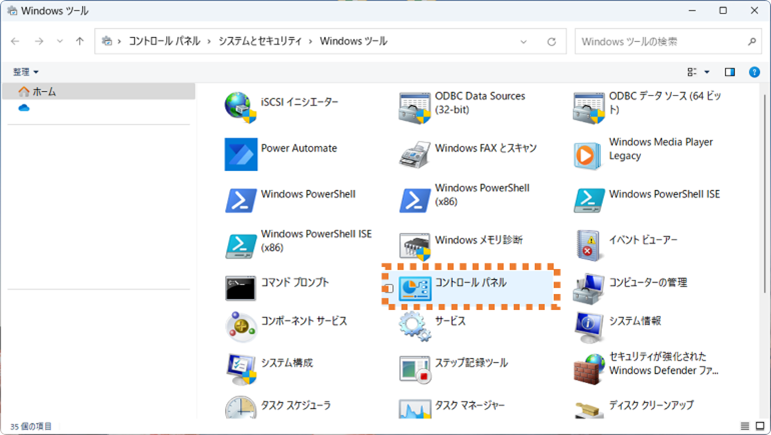Open the コンピューターの管理 icon
The width and height of the screenshot is (771, 435).
click(x=589, y=289)
